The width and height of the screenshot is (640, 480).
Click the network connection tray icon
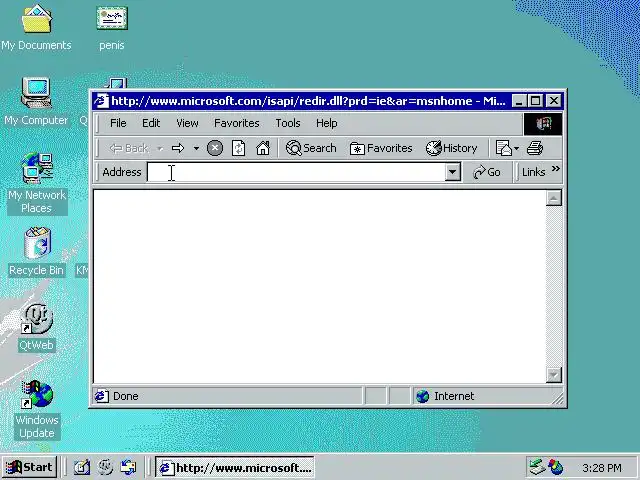point(536,467)
